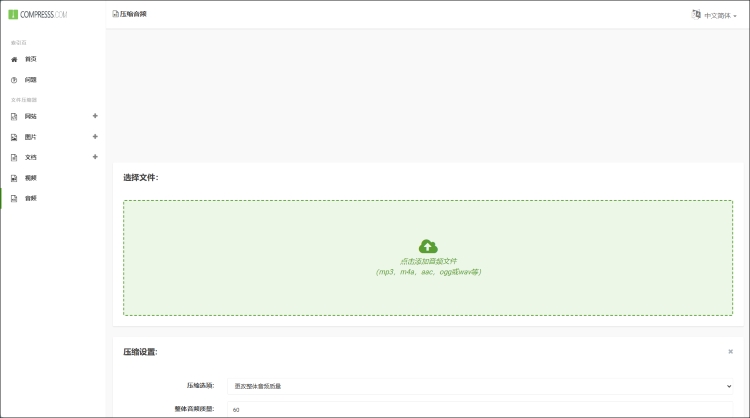Open the 视频 compression page

(31, 178)
